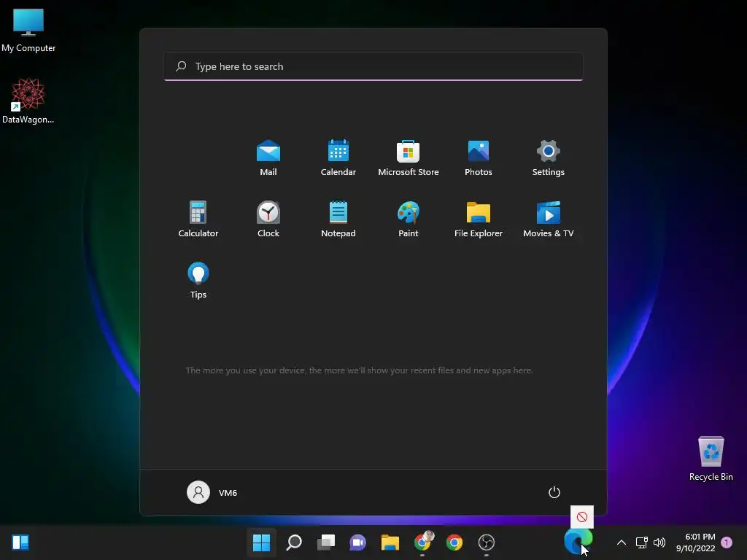Launch Movies & TV app
747x560 pixels.
click(549, 219)
